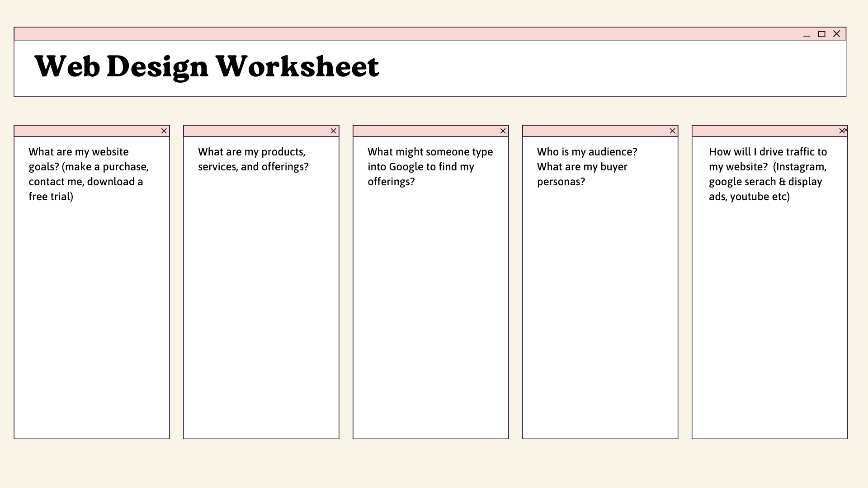Close the website goals card
The image size is (868, 488).
[x=164, y=131]
